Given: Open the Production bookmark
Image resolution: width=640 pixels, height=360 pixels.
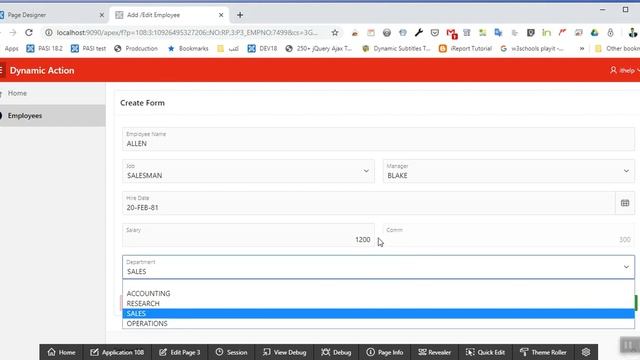Looking at the screenshot, I should click(136, 49).
